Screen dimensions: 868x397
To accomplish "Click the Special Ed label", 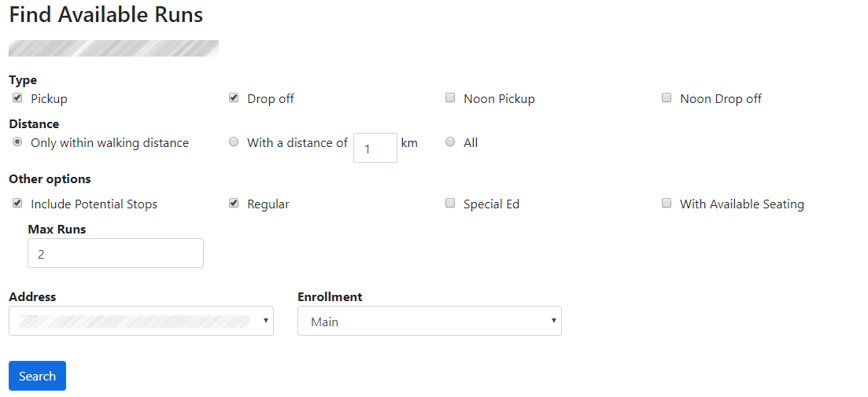I will (491, 204).
